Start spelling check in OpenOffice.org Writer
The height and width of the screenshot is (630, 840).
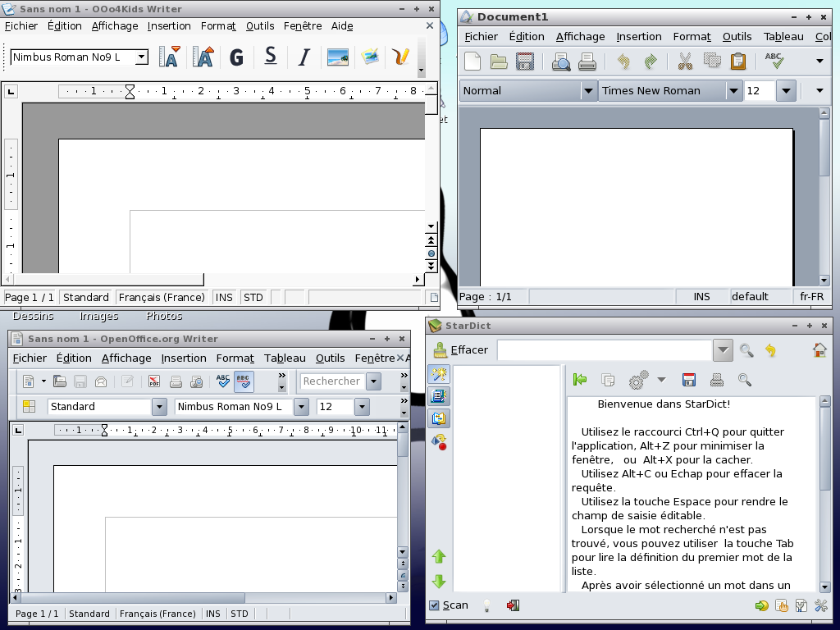[x=223, y=381]
